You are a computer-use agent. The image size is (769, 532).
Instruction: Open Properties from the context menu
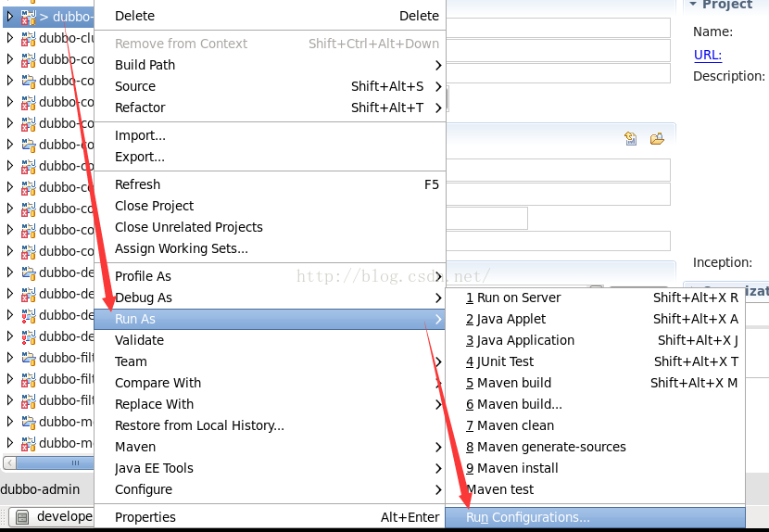pyautogui.click(x=145, y=517)
